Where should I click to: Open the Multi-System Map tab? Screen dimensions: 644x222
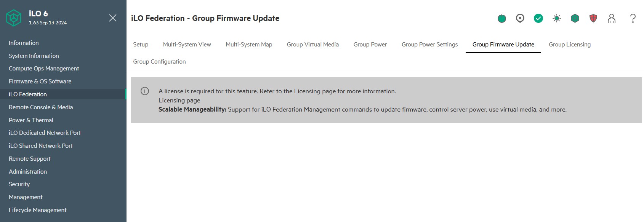pyautogui.click(x=249, y=45)
